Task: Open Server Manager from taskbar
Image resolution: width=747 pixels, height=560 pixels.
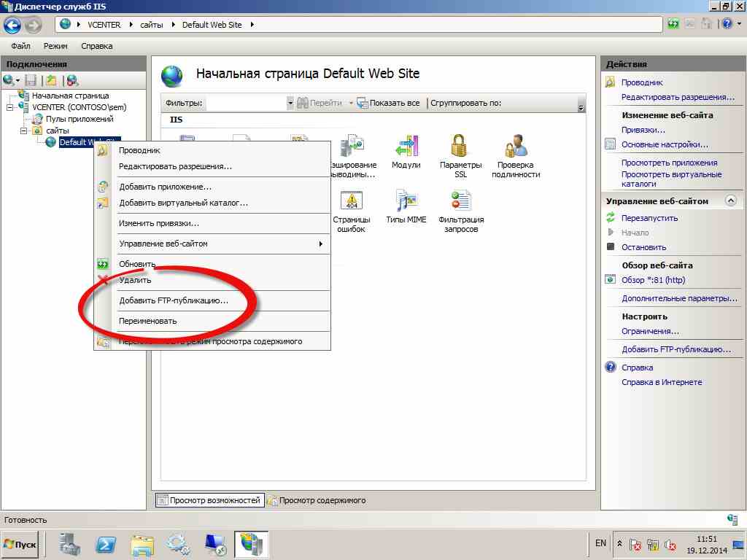Action: coord(70,544)
